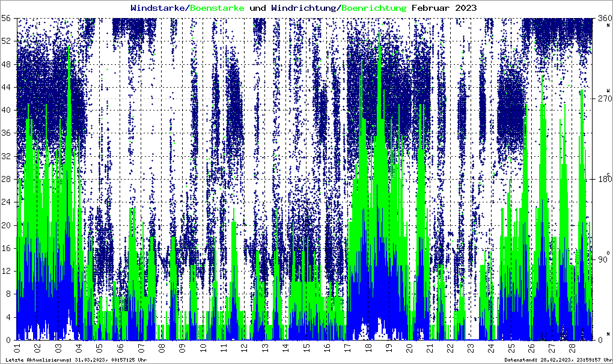Click the day 01 x-axis label
This screenshot has width=613, height=364.
tap(17, 347)
